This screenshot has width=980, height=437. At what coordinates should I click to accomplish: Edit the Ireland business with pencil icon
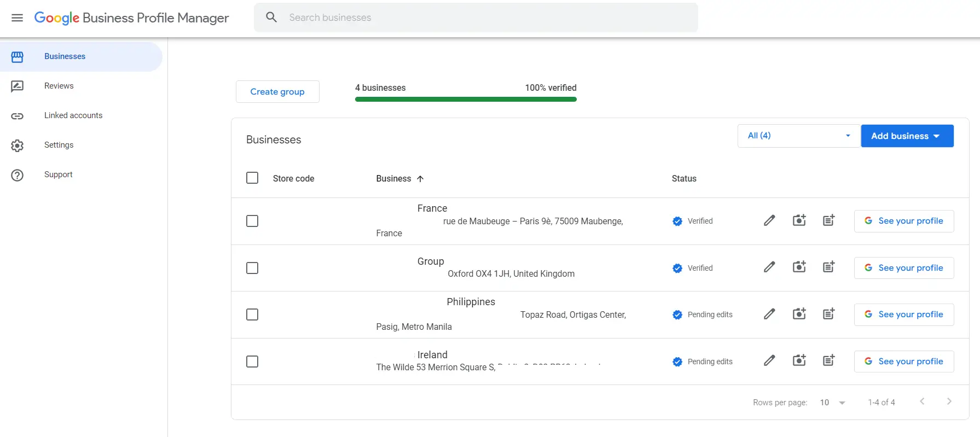769,360
